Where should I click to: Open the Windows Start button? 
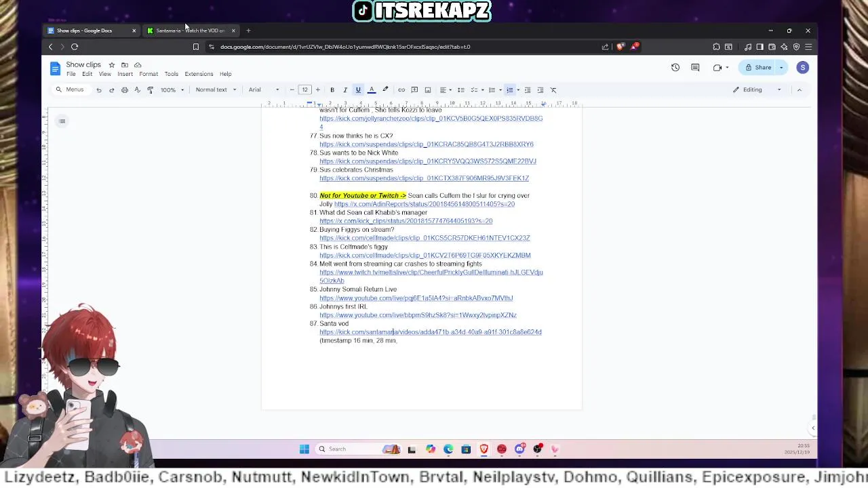tap(304, 449)
